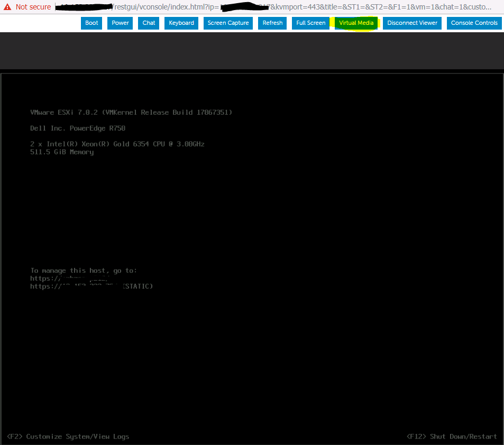Click the 511.5 GiB Memory text

62,152
